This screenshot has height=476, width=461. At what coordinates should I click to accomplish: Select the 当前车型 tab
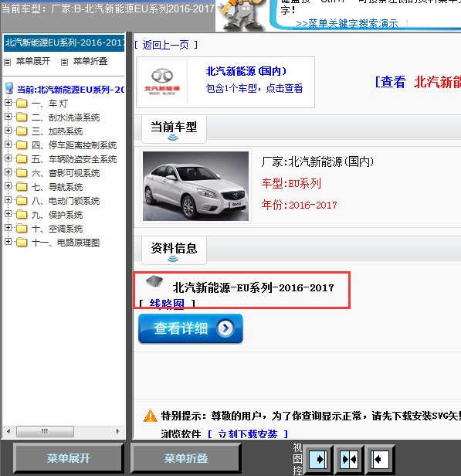(174, 129)
